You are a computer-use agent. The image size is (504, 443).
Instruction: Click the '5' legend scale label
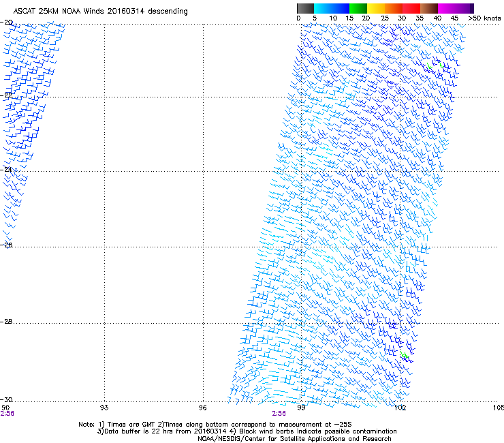point(315,18)
